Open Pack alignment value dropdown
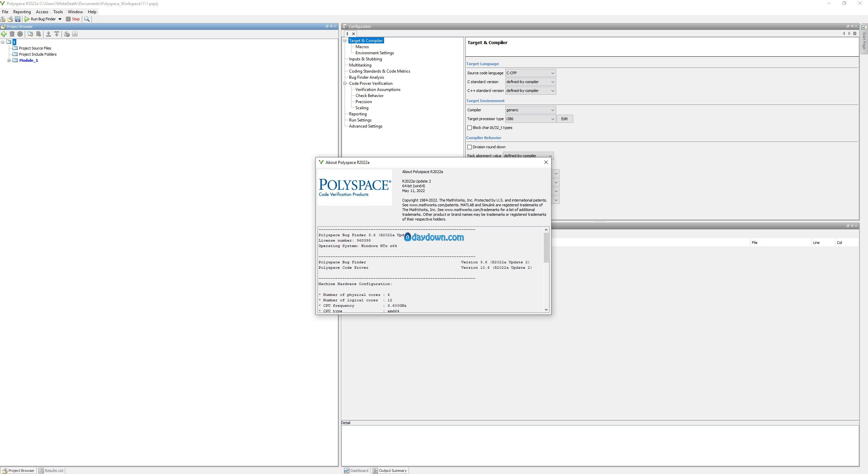The height and width of the screenshot is (474, 868). 528,155
